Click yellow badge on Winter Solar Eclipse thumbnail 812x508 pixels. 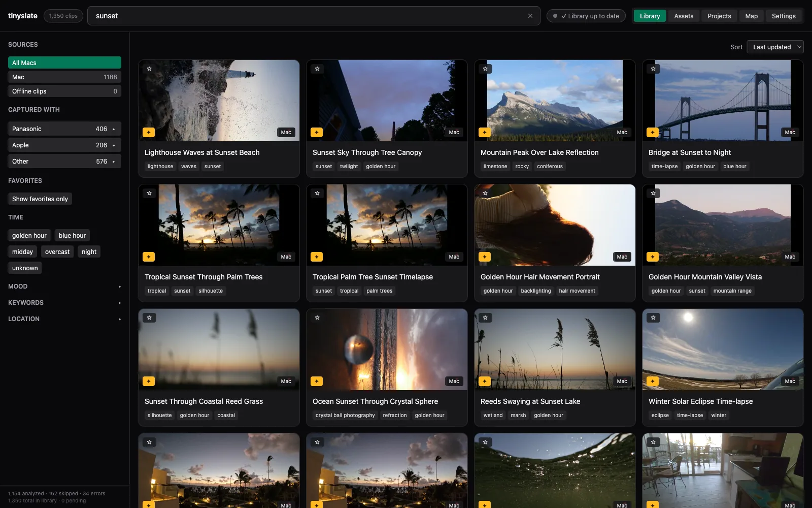pos(653,382)
